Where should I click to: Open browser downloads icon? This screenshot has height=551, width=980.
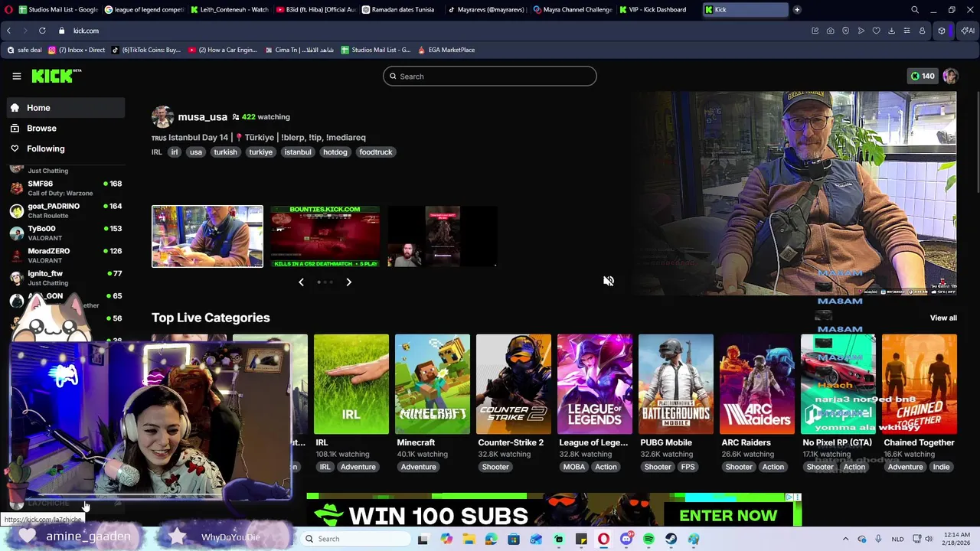891,31
